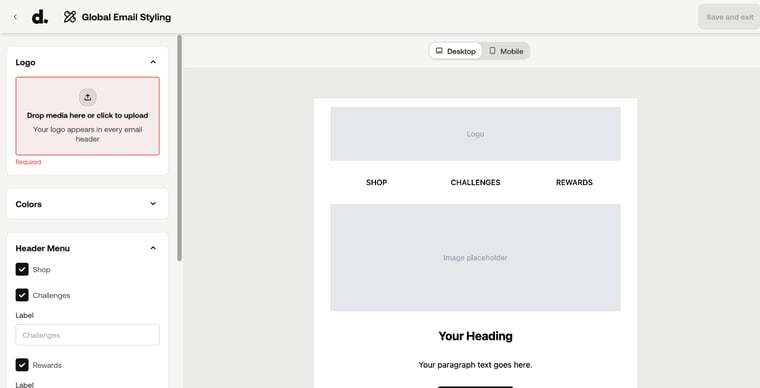Screen dimensions: 760x388
Task: Click the 'Your Heading' text in preview
Action: (475, 336)
